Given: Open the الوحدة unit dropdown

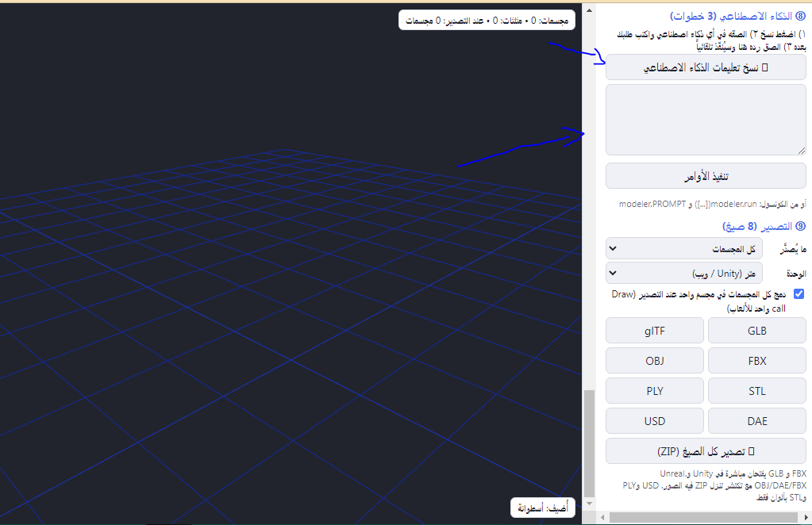Looking at the screenshot, I should (683, 273).
